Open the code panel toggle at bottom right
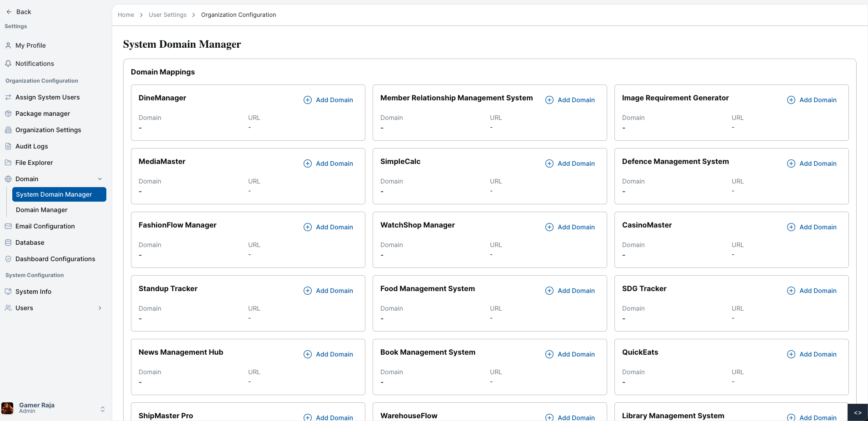Screen dimensions: 868x421 [858, 412]
